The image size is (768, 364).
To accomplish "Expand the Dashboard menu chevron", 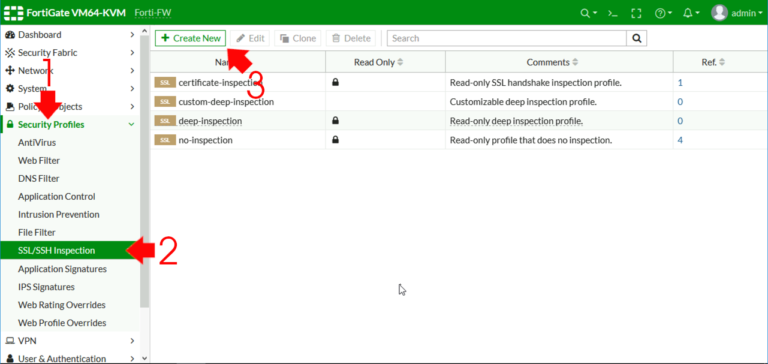I will pyautogui.click(x=132, y=35).
